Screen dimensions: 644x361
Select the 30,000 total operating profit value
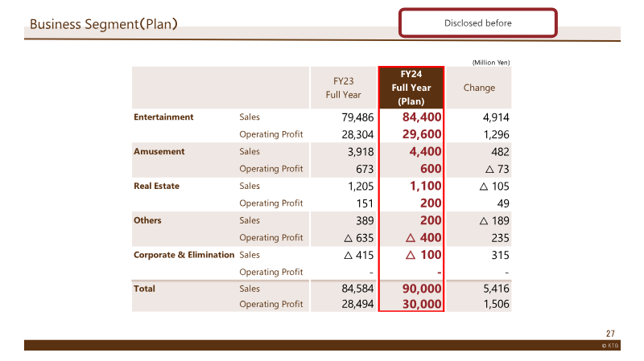[422, 304]
